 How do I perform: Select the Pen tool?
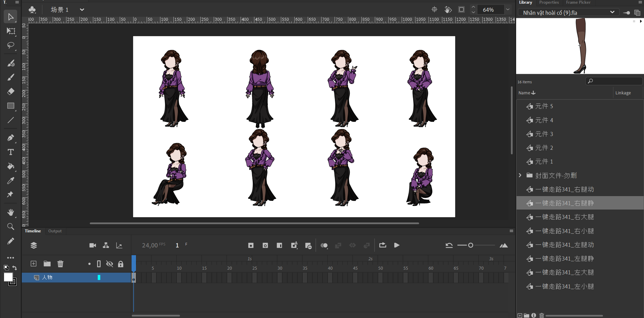pos(11,138)
